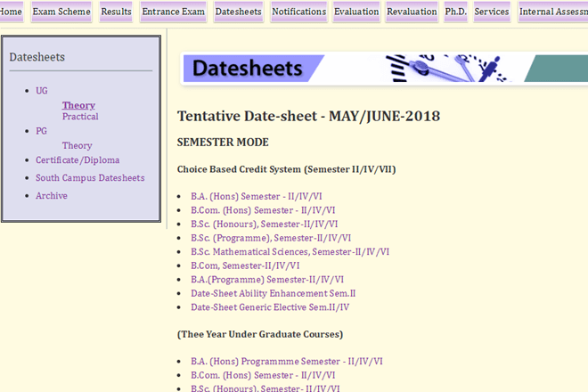Go to the Results tab

pyautogui.click(x=116, y=12)
